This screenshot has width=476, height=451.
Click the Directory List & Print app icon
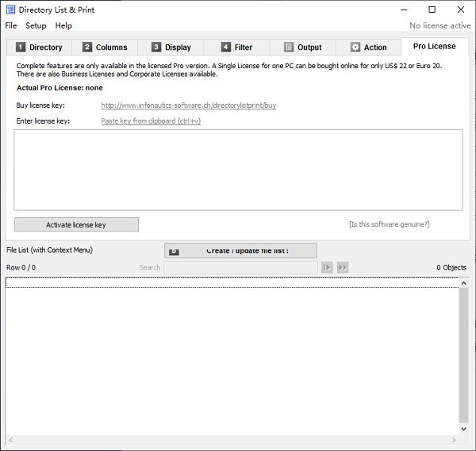coord(10,10)
